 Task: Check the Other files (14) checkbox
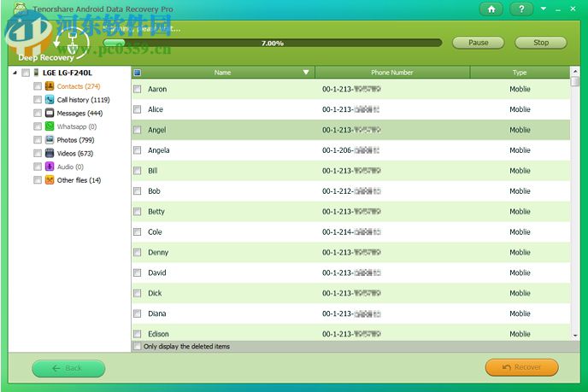click(x=38, y=180)
